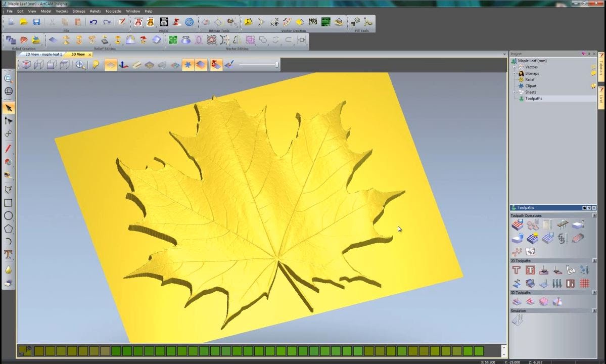Collapse the 3D Toolpaths section
This screenshot has height=364, width=606.
pyautogui.click(x=594, y=293)
